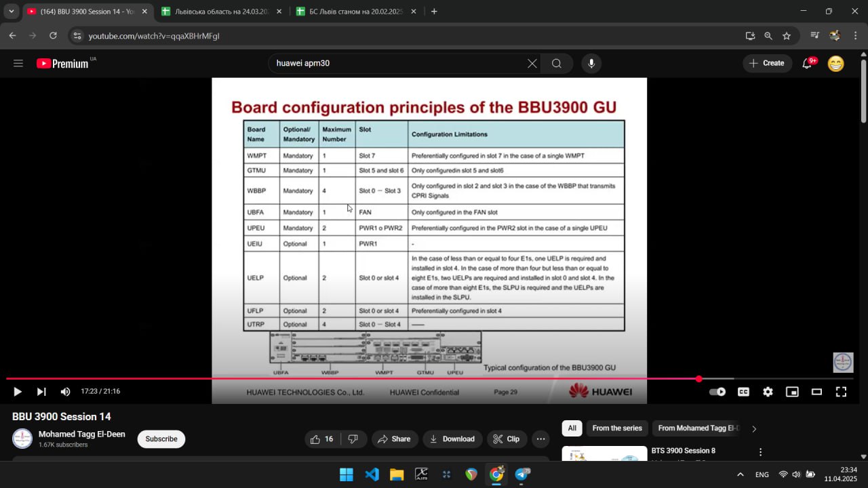Open a new browser tab
The height and width of the screenshot is (488, 868).
click(x=434, y=12)
